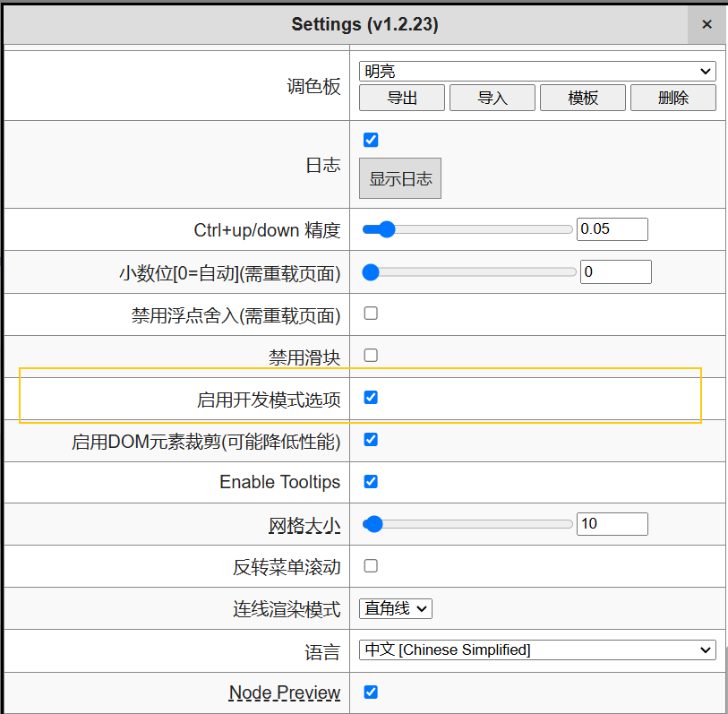Image resolution: width=728 pixels, height=714 pixels.
Task: Click the 显示日志 button
Action: click(400, 178)
